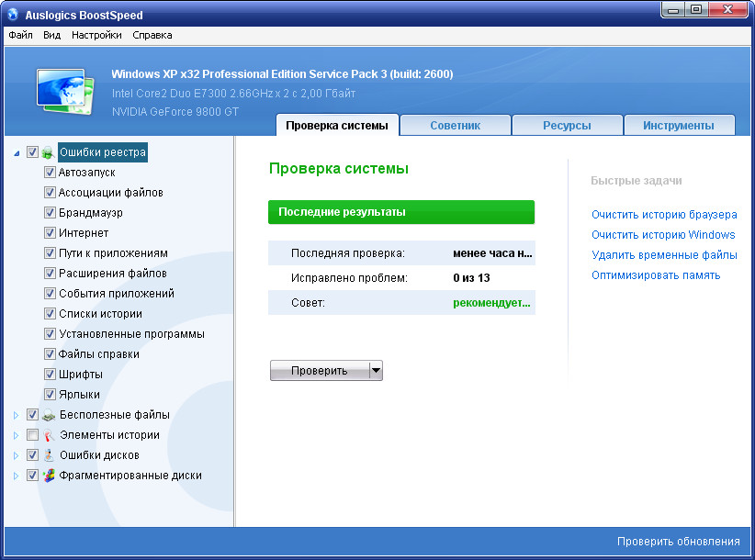The width and height of the screenshot is (755, 560).
Task: Toggle the Ошибки реестра checkbox
Action: point(32,152)
